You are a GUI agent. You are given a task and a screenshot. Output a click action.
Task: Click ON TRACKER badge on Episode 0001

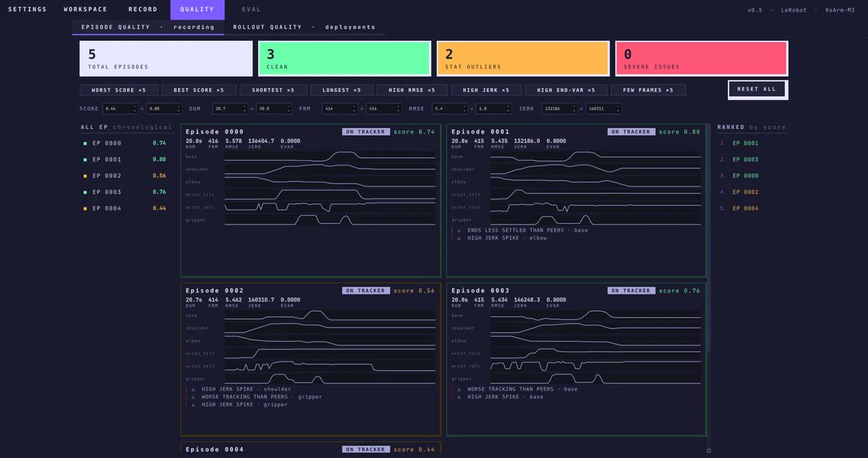[x=631, y=132]
